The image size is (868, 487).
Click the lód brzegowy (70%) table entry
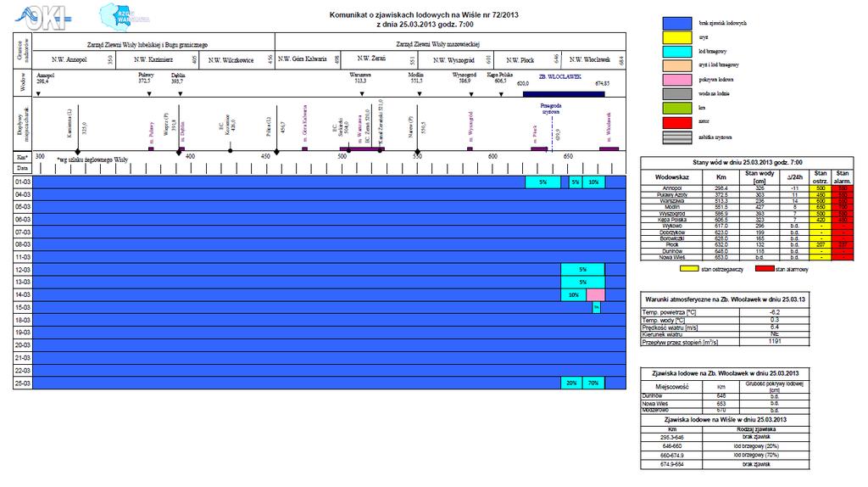click(756, 455)
